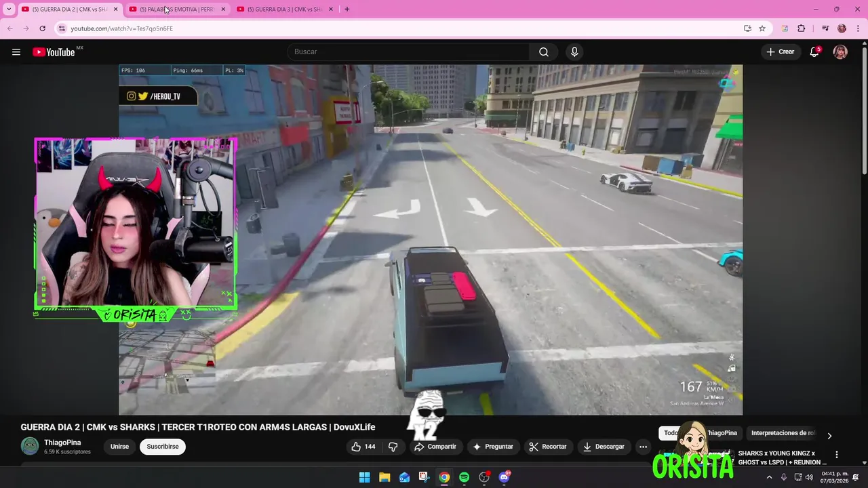Click the search magnifier button
This screenshot has height=488, width=868.
(x=544, y=52)
